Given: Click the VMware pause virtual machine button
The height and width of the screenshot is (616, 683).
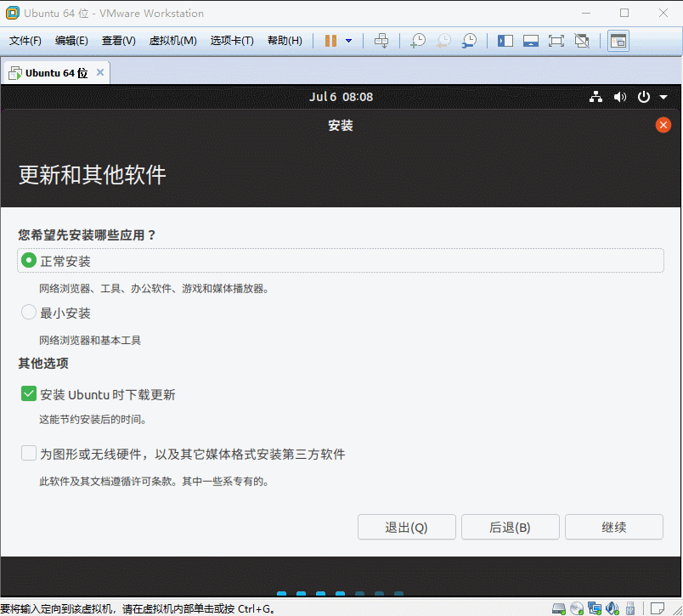Looking at the screenshot, I should [330, 41].
